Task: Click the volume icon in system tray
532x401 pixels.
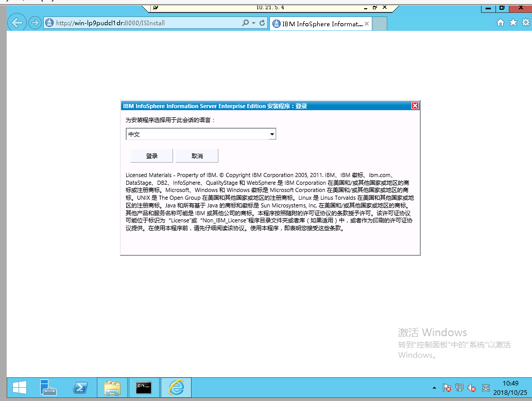Action: [x=472, y=388]
